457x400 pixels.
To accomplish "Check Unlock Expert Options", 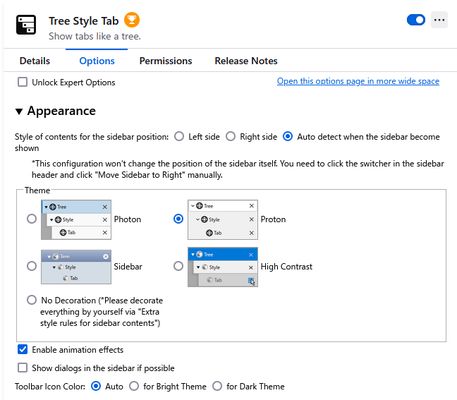I will (22, 82).
